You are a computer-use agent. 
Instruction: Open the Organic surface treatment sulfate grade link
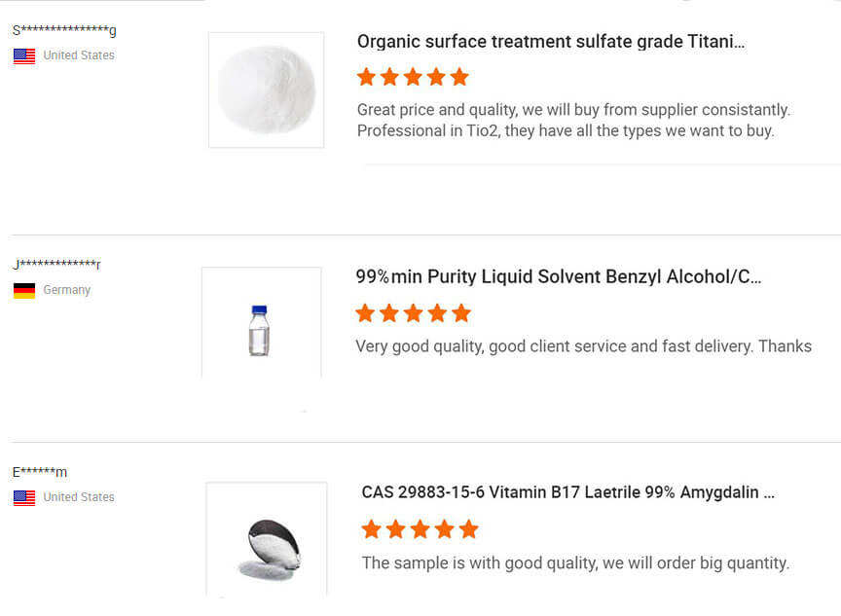click(x=551, y=42)
